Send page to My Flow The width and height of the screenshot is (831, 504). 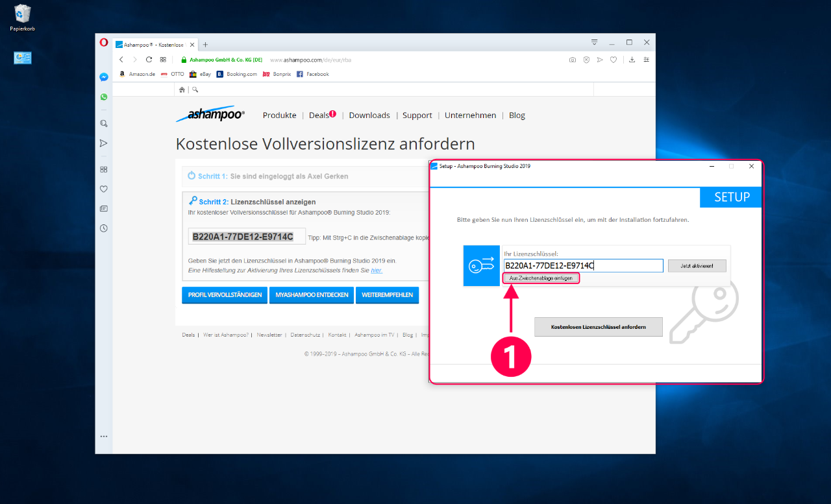tap(600, 60)
